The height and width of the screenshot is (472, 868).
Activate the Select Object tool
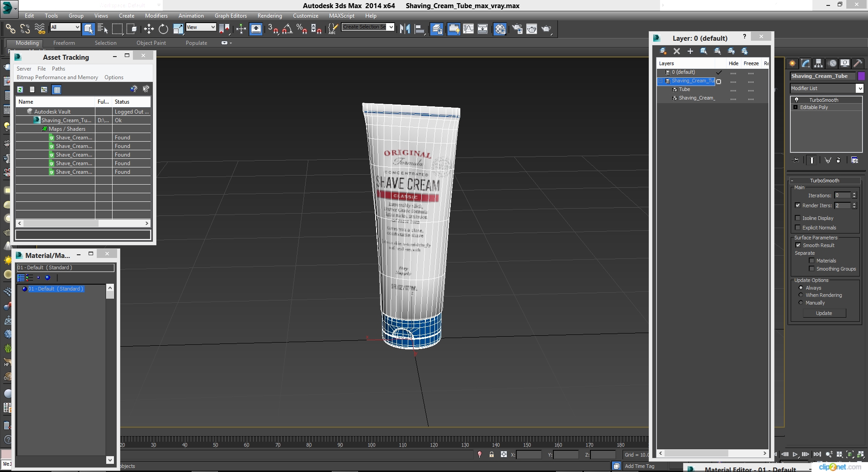(89, 29)
